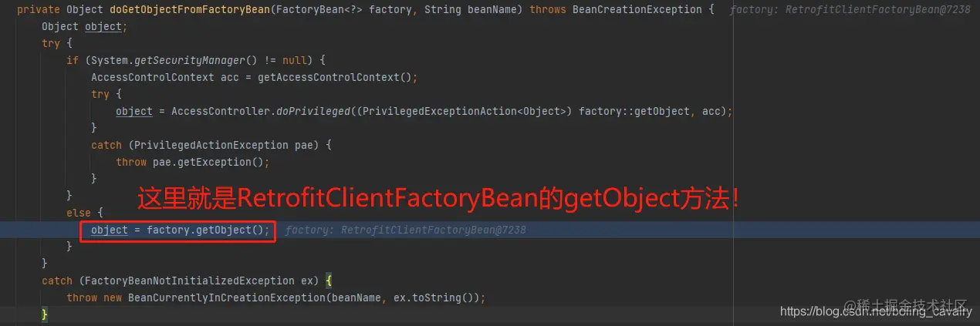This screenshot has width=980, height=326.
Task: Click 'object = factory.getObject();' line
Action: pyautogui.click(x=181, y=230)
